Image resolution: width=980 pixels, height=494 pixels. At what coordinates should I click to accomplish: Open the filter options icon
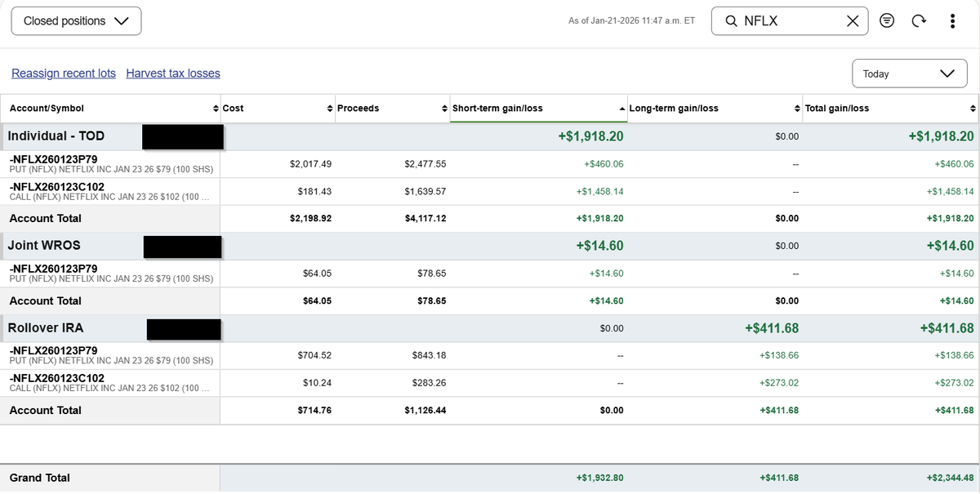[x=887, y=21]
